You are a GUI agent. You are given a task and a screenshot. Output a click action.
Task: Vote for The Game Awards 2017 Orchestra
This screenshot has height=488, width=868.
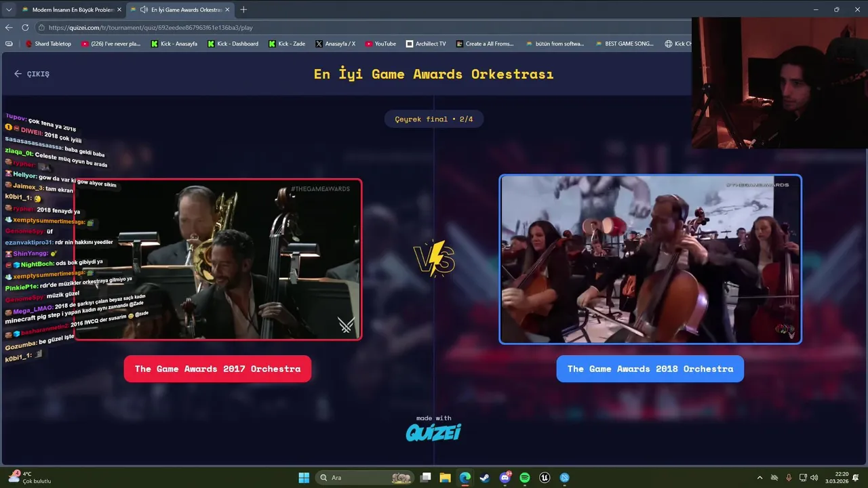click(218, 369)
